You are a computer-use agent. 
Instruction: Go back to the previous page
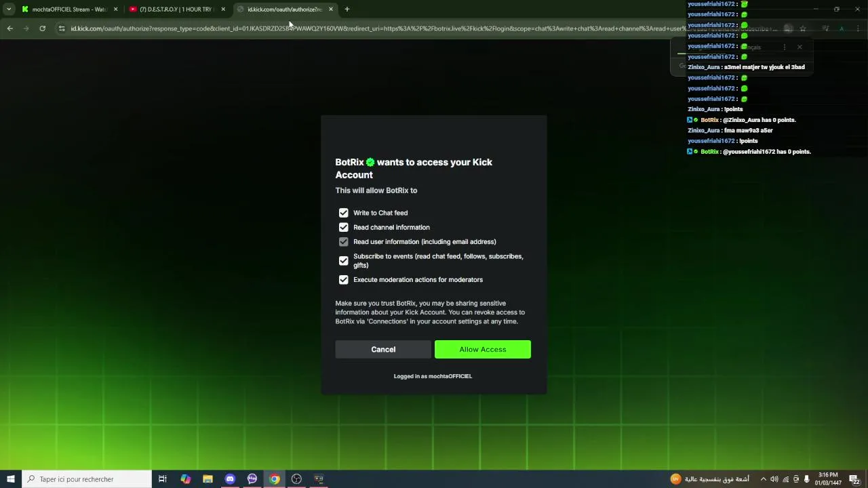pyautogui.click(x=10, y=28)
